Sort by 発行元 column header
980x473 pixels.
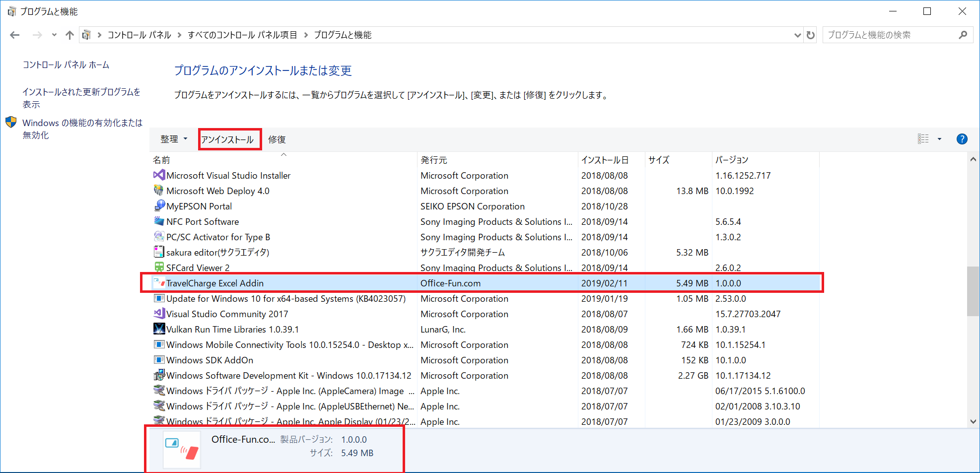(x=497, y=160)
